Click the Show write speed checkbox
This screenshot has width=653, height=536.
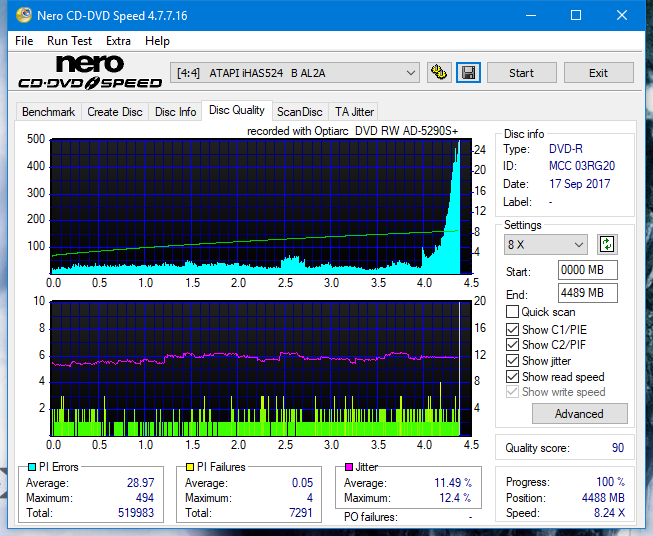(512, 392)
